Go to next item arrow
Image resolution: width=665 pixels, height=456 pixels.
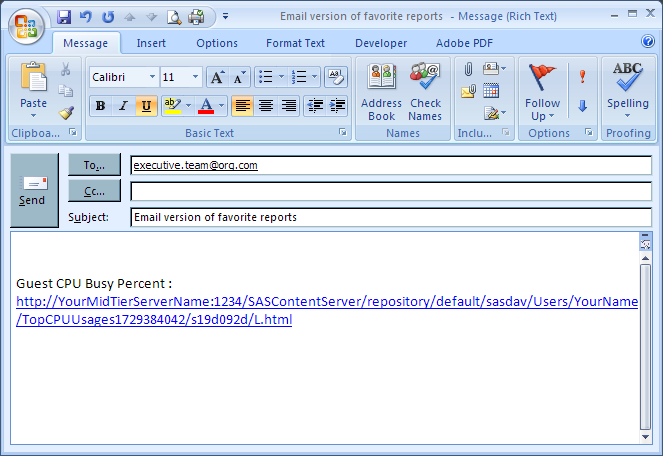pos(151,17)
